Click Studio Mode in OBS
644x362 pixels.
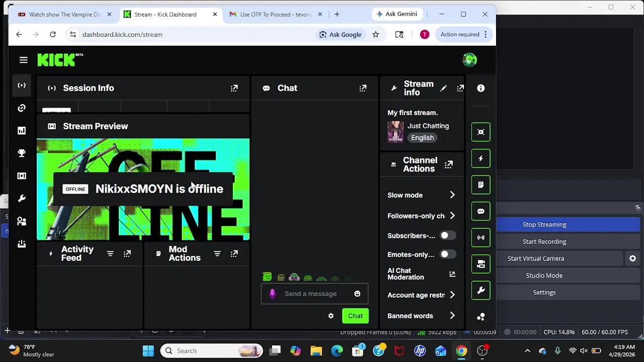click(x=544, y=276)
